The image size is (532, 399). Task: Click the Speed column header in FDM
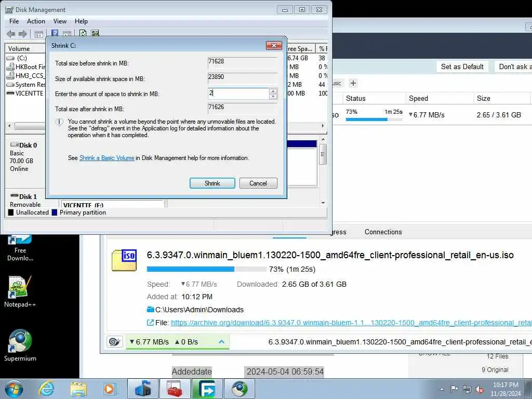tap(440, 98)
